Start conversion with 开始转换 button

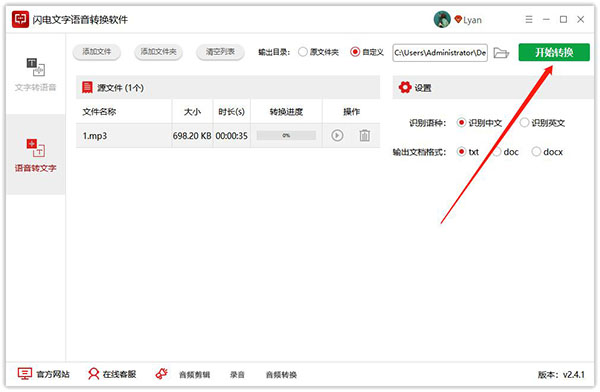click(x=554, y=52)
